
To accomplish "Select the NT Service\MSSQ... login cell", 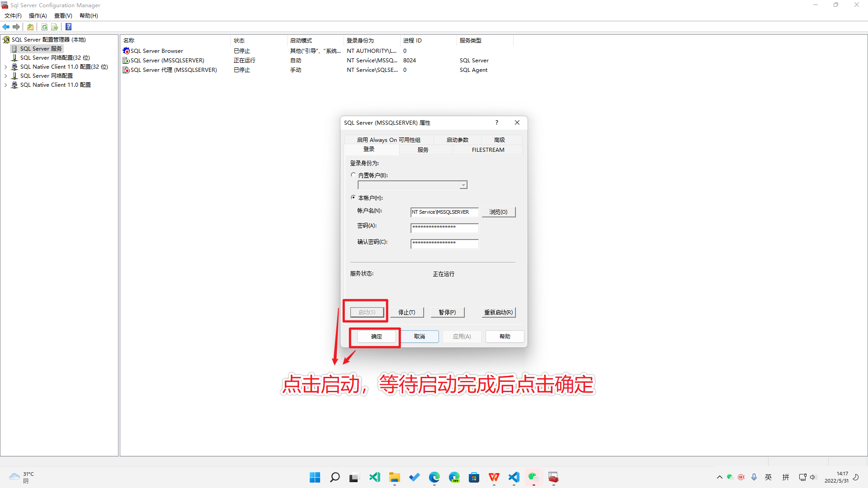I will click(x=372, y=61).
